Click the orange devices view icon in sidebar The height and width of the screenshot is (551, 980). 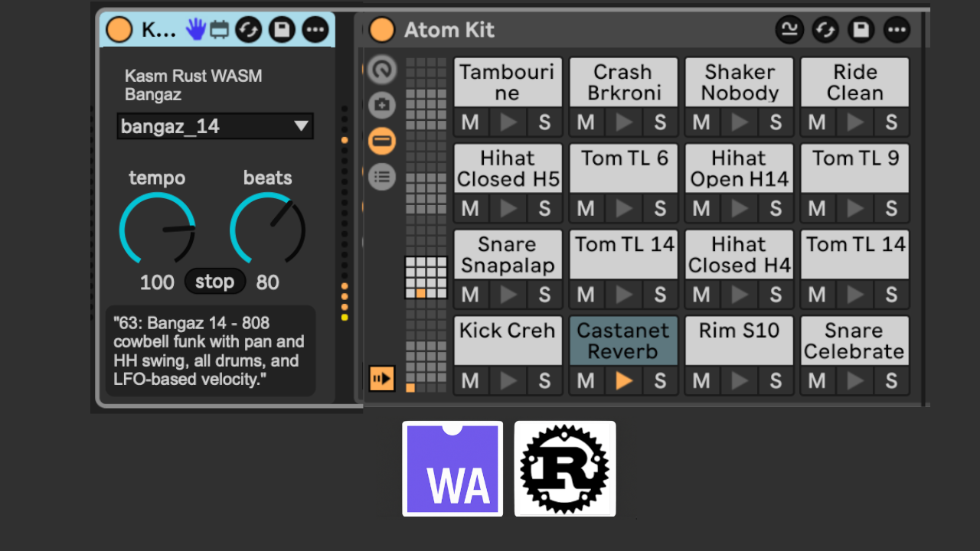[382, 141]
